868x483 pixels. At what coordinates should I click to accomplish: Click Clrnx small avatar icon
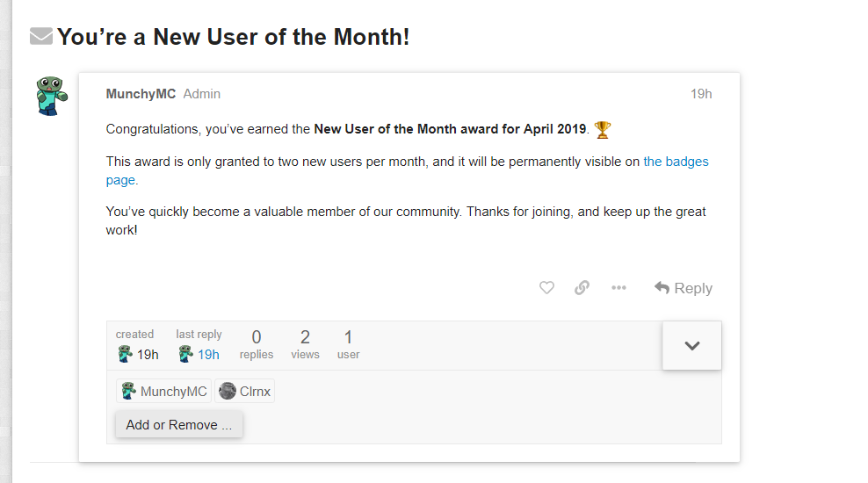(228, 392)
